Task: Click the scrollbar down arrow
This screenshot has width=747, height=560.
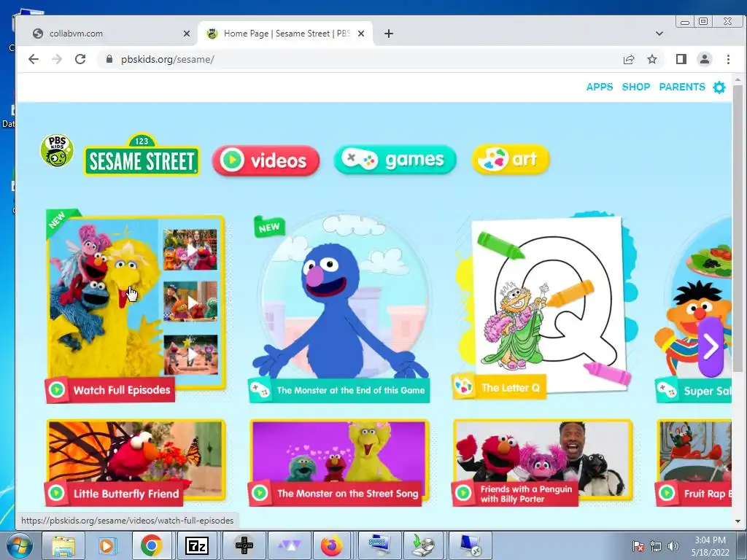Action: pos(738,521)
